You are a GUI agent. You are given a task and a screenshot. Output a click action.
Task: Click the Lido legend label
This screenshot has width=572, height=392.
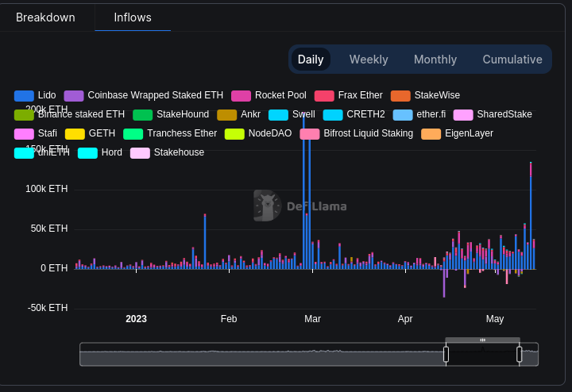(x=47, y=95)
